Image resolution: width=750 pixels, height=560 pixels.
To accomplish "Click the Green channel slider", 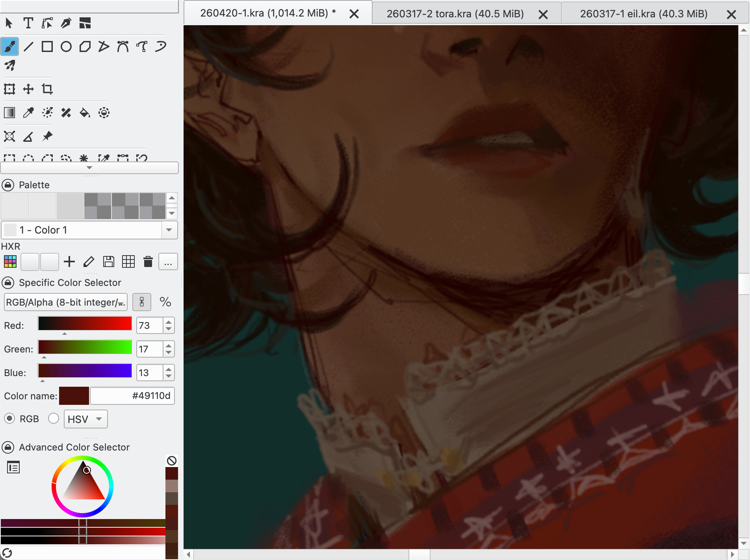I will point(85,347).
